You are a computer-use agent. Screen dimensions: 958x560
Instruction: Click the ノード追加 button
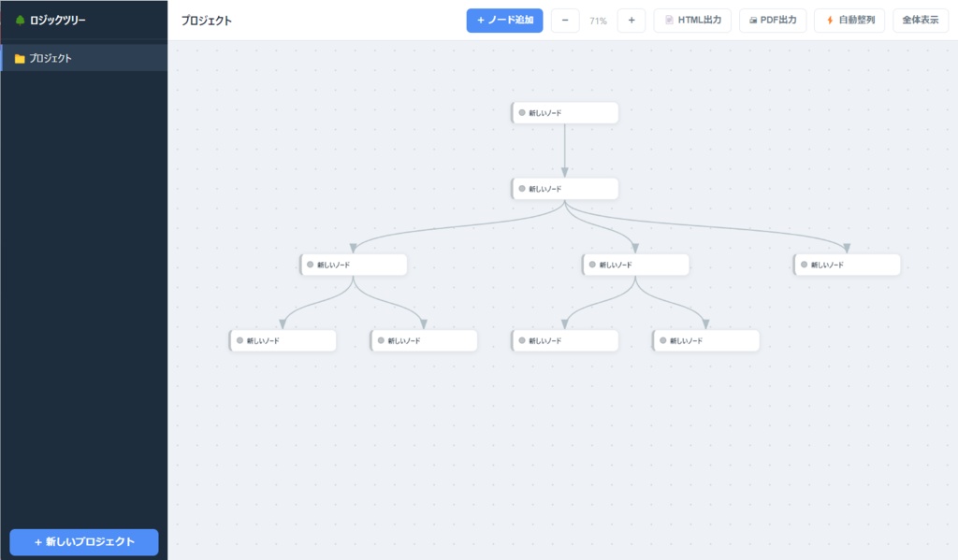(x=504, y=21)
